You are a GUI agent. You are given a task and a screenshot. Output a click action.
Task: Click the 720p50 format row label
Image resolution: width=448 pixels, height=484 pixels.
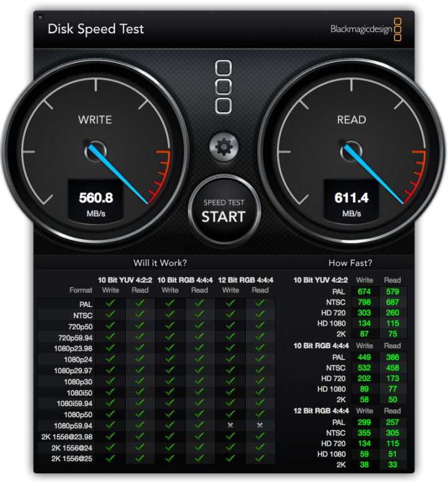(80, 326)
